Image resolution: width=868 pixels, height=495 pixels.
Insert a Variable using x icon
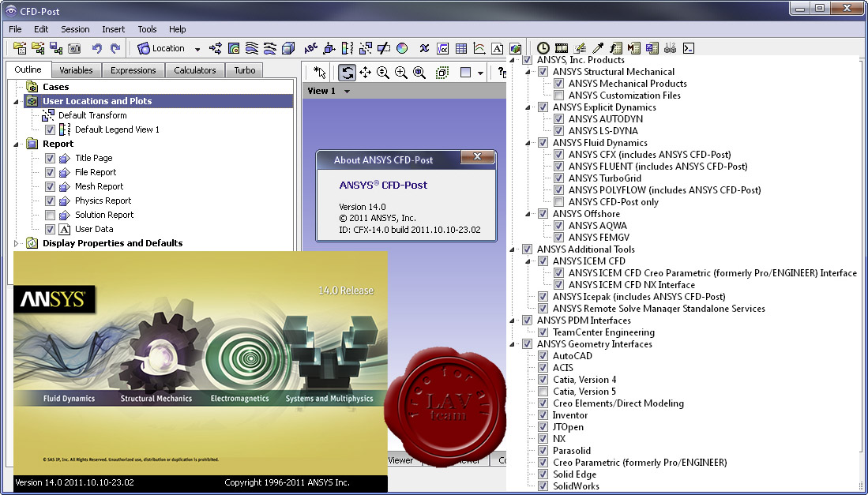click(x=424, y=48)
